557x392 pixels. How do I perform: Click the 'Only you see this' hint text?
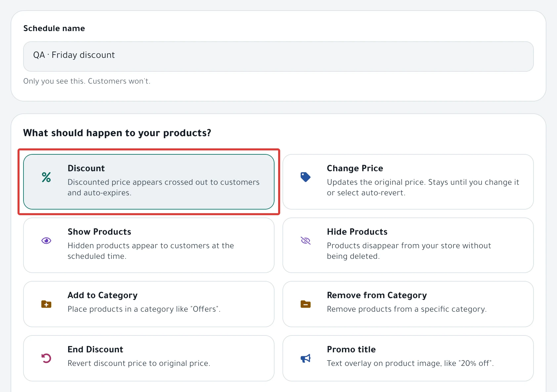[87, 81]
